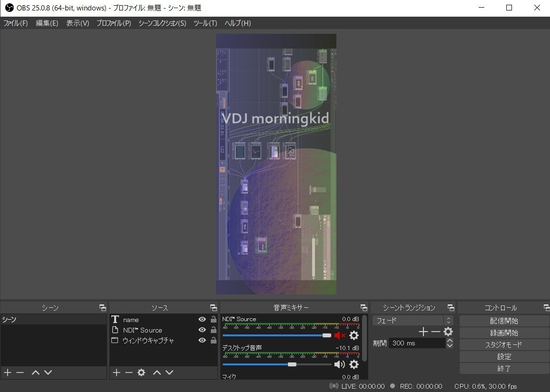The image size is (550, 392).
Task: Undock the 音声ミキサー panel
Action: click(x=364, y=307)
